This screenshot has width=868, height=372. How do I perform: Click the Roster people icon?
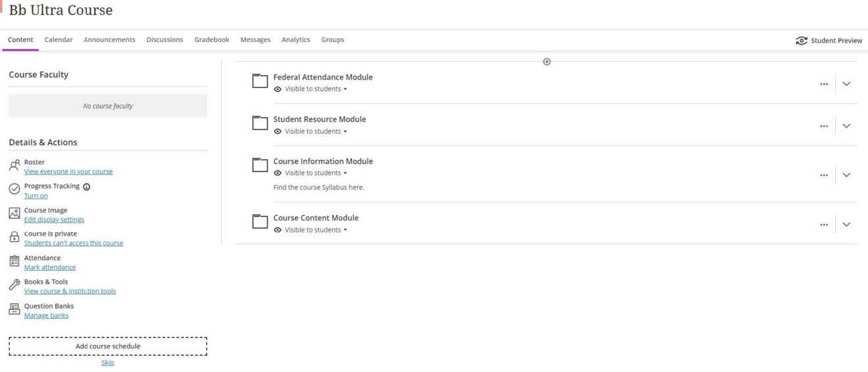click(x=14, y=165)
